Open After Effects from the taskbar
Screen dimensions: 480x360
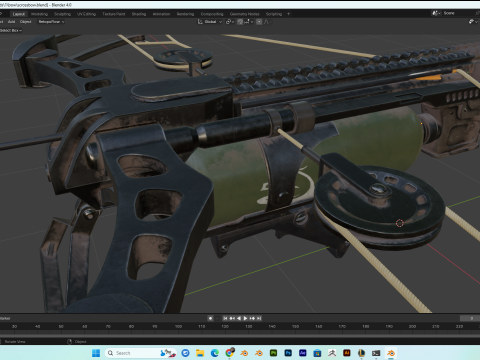303,353
